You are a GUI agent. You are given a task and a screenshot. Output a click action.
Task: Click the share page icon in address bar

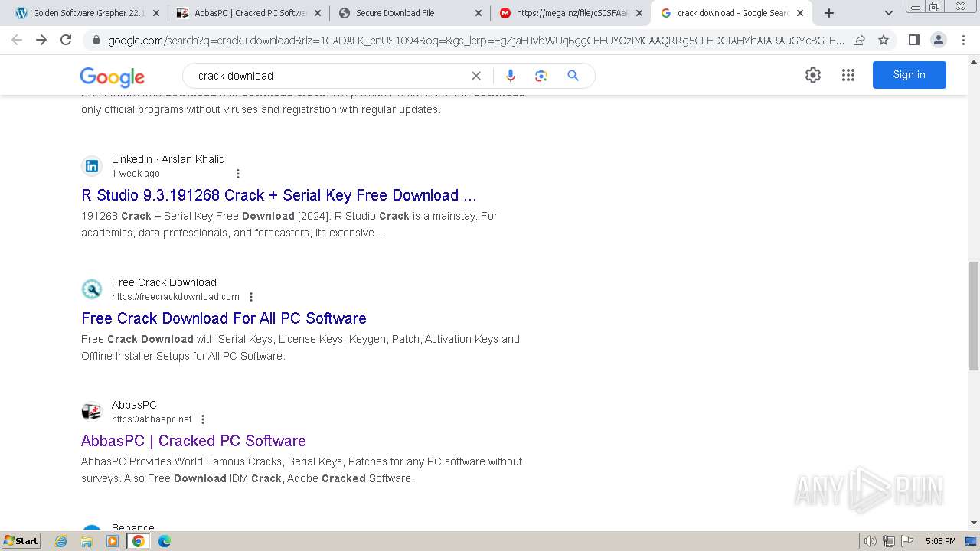(859, 40)
